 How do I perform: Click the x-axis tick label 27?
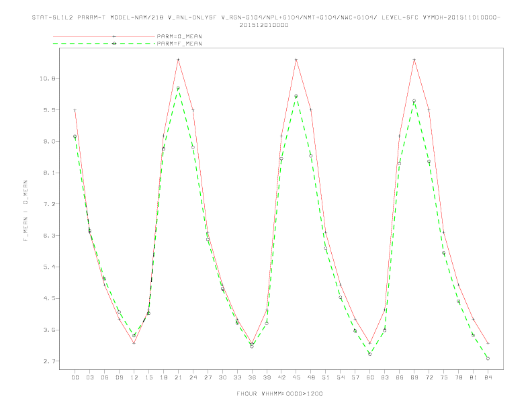click(x=208, y=377)
